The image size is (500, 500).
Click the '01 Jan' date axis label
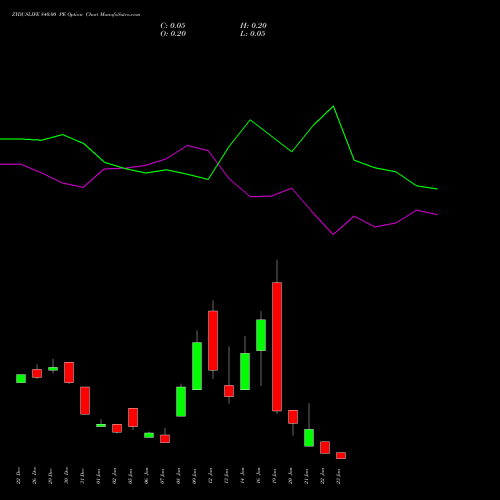pyautogui.click(x=99, y=476)
